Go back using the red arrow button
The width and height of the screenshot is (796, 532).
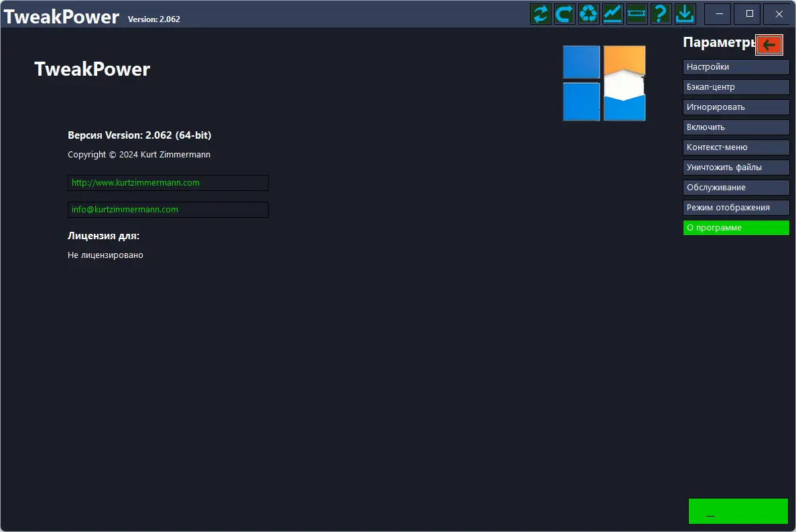point(769,45)
